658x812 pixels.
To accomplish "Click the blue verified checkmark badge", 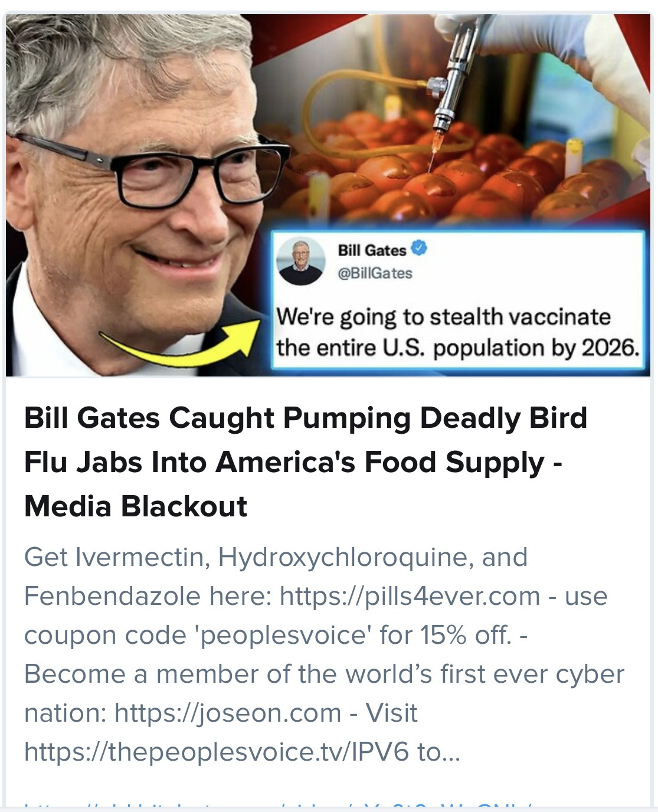I will click(x=418, y=249).
